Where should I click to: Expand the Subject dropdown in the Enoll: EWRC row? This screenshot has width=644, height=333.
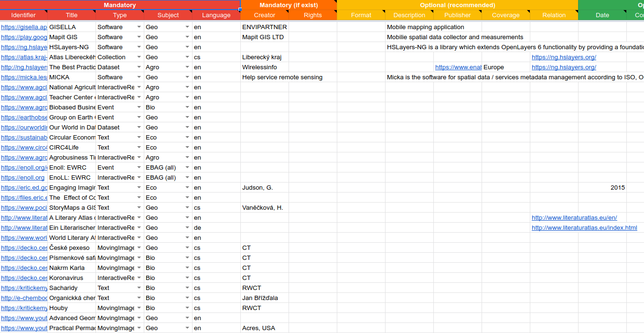pos(187,168)
